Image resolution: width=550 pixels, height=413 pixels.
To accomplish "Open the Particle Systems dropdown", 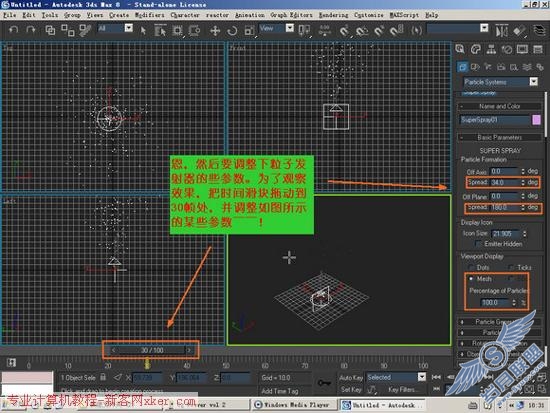I will (501, 82).
